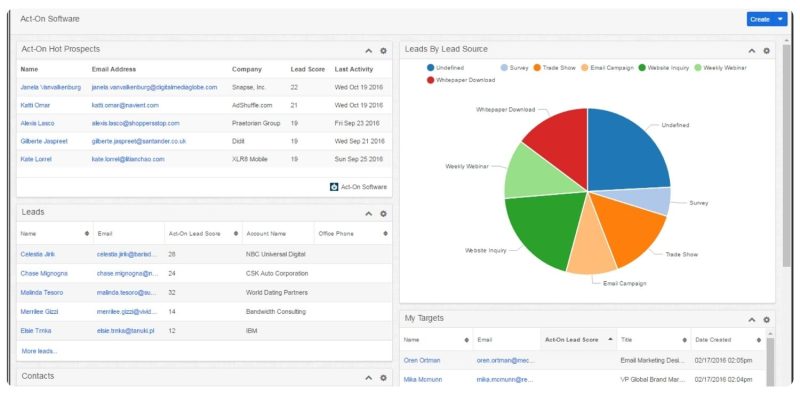Sort by Act-On Lead Score header in My Targets
Image resolution: width=800 pixels, height=395 pixels.
[x=571, y=340]
